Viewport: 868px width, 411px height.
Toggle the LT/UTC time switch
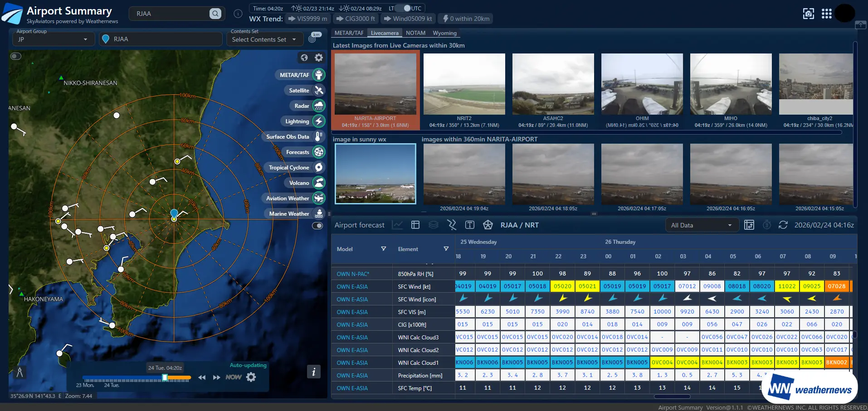click(x=402, y=8)
